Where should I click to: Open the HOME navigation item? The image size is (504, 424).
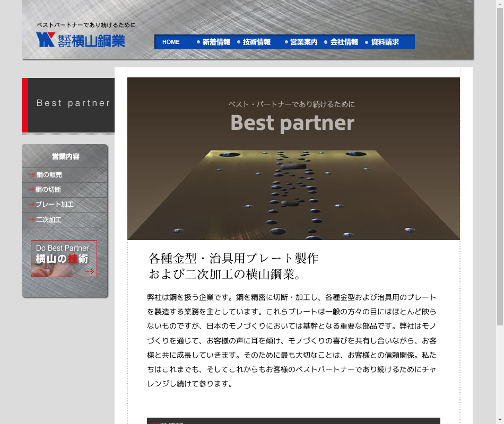click(x=171, y=42)
